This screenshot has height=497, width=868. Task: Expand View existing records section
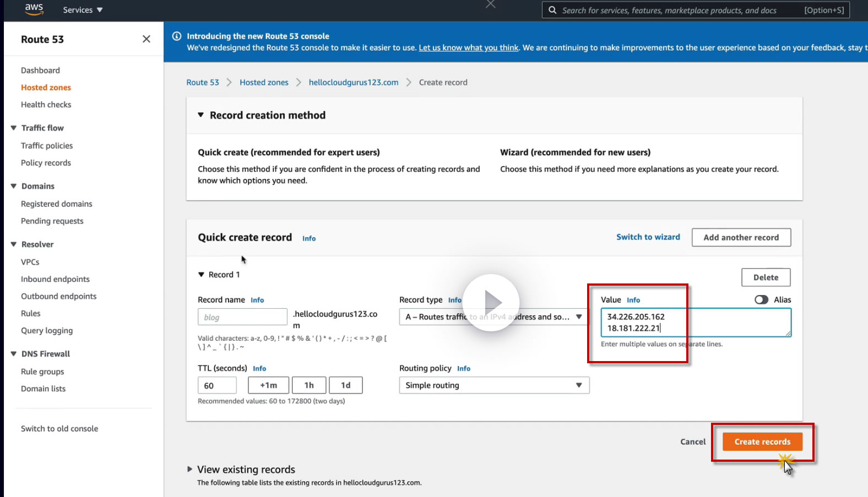pyautogui.click(x=190, y=469)
